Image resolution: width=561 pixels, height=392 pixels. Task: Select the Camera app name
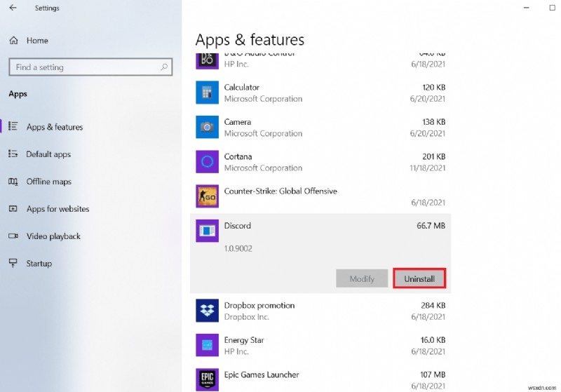(238, 122)
